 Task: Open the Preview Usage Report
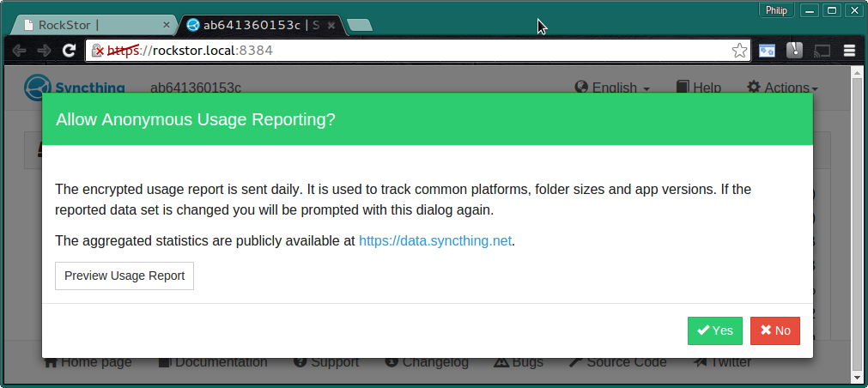(x=124, y=276)
